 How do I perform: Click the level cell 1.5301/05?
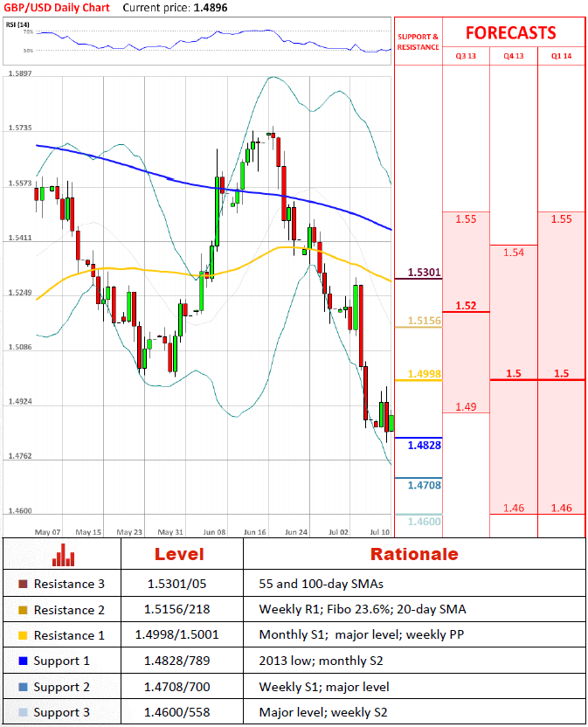pyautogui.click(x=176, y=584)
